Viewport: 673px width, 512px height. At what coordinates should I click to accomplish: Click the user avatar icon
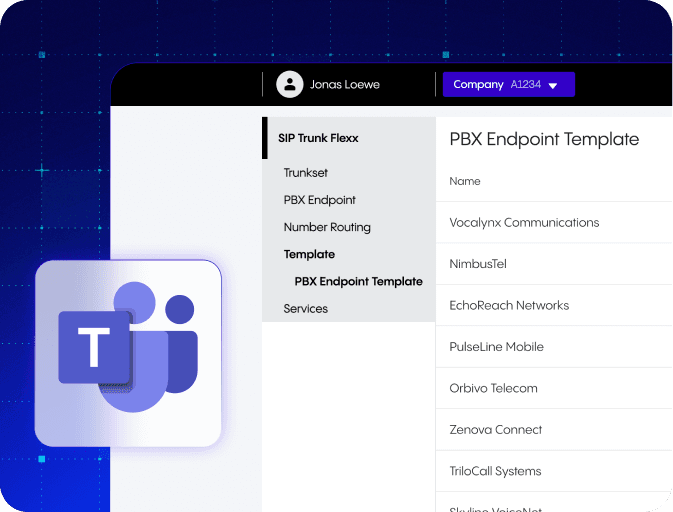(290, 84)
